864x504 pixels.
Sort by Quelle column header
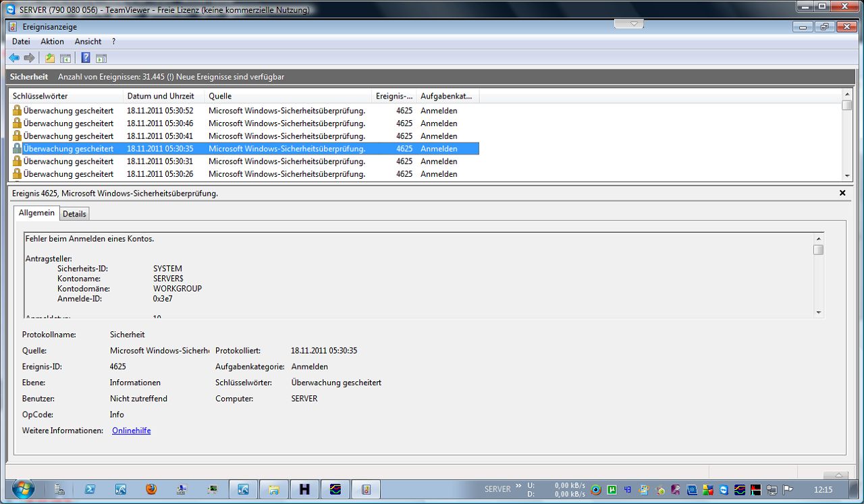coord(288,96)
